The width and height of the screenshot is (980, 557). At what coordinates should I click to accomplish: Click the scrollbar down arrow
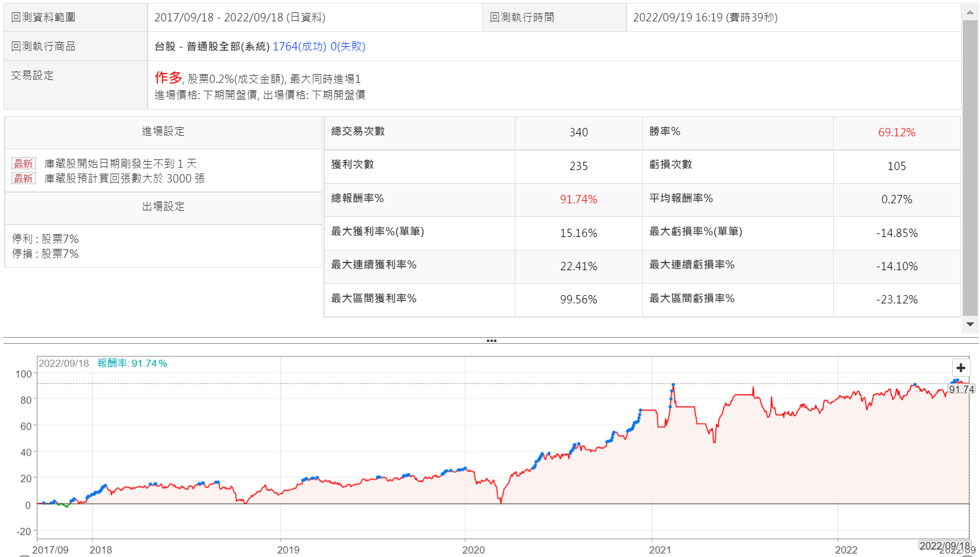coord(970,324)
